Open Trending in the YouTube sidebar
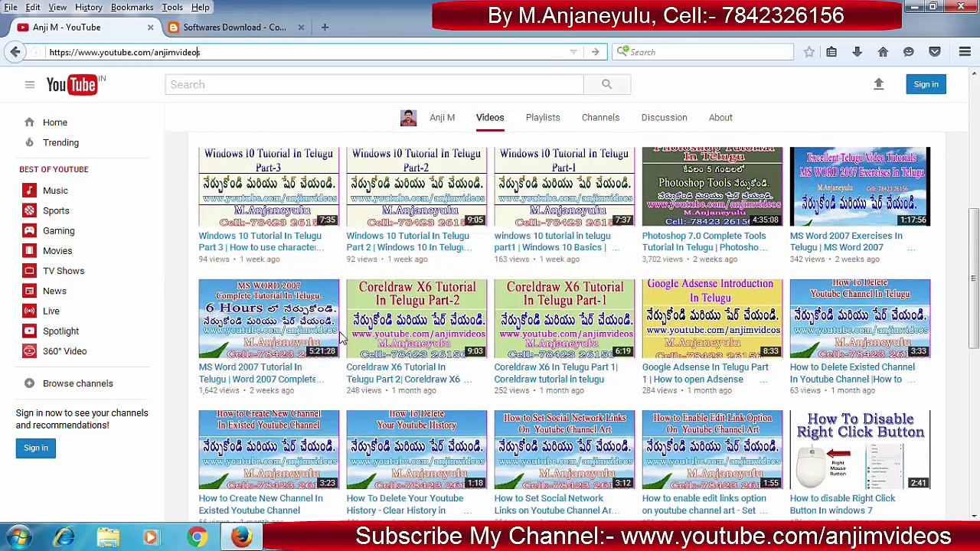The image size is (980, 551). [60, 142]
